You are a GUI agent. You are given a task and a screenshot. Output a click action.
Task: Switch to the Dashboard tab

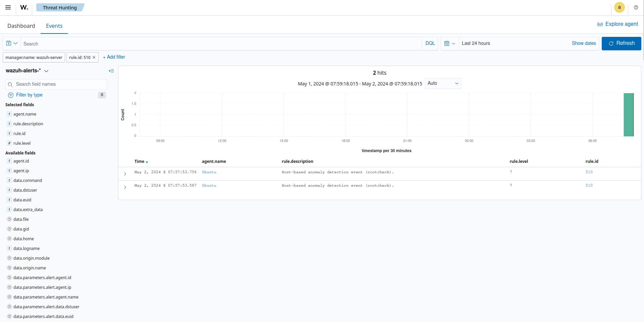click(x=21, y=26)
